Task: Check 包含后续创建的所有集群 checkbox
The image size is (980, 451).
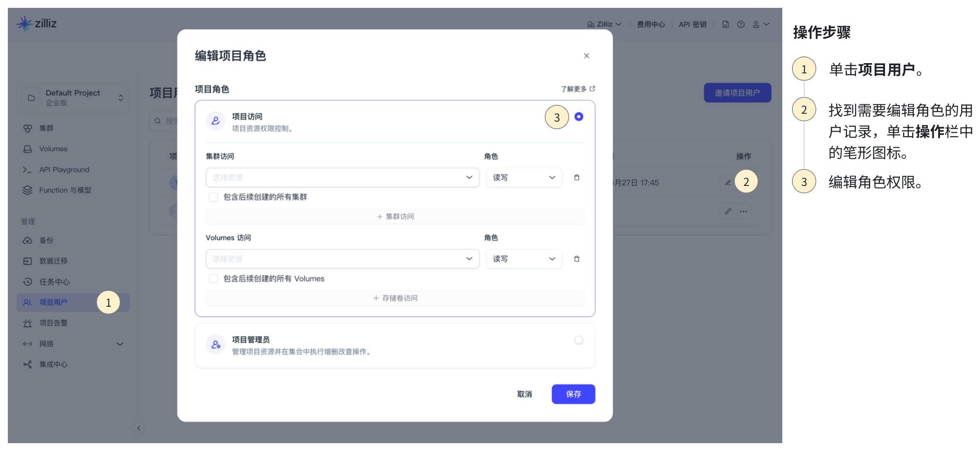Action: coord(213,197)
